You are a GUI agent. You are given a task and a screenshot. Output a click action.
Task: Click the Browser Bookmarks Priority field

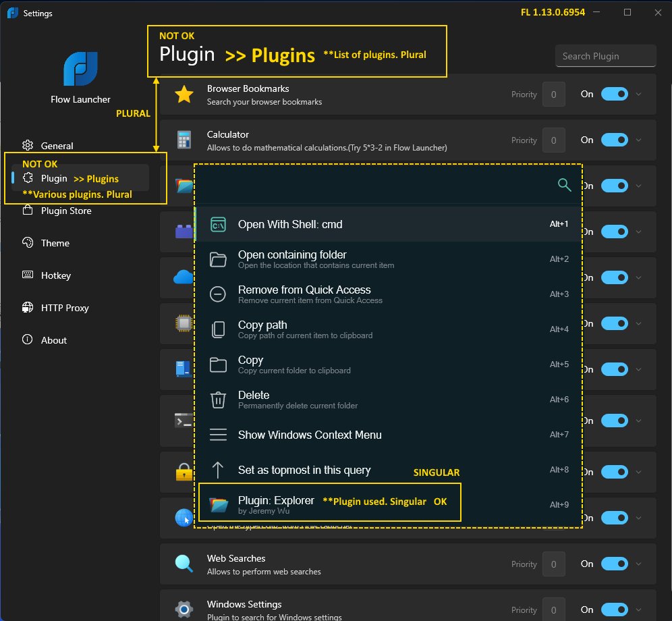(554, 94)
